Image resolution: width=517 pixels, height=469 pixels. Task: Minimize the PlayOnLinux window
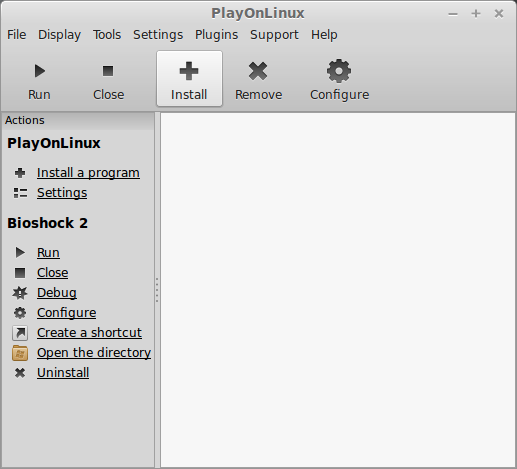click(x=453, y=14)
